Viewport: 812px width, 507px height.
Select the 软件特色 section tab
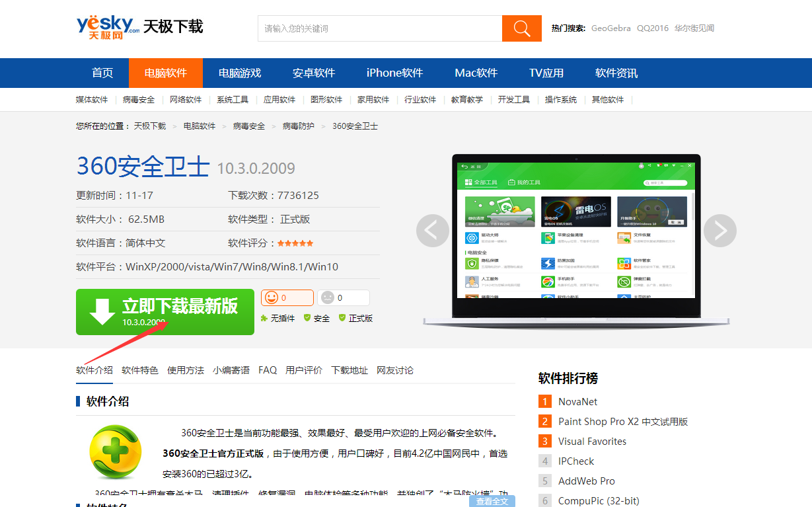pyautogui.click(x=140, y=370)
